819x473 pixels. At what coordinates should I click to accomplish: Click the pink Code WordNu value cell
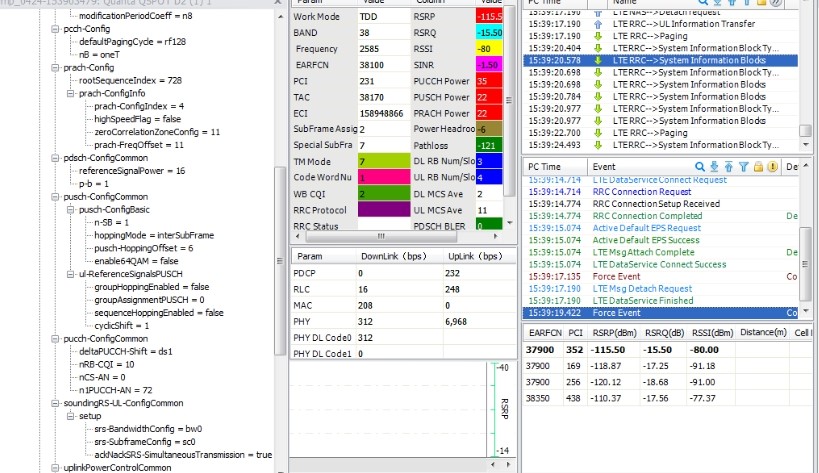pos(384,177)
